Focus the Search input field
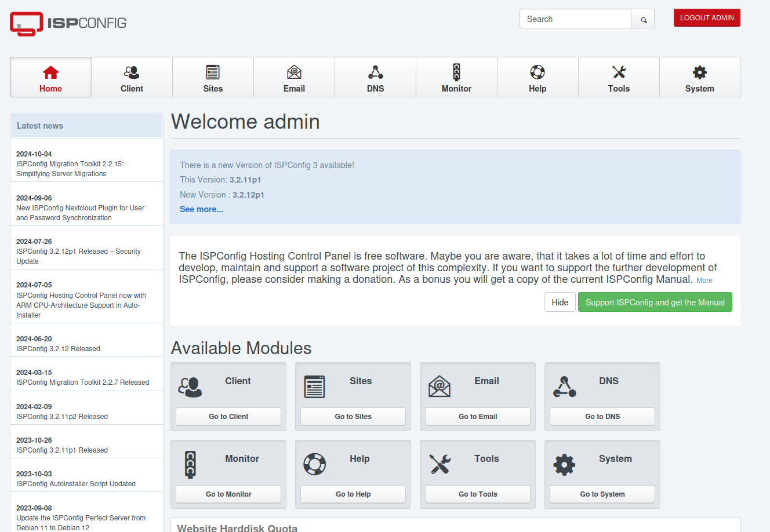 pos(575,19)
